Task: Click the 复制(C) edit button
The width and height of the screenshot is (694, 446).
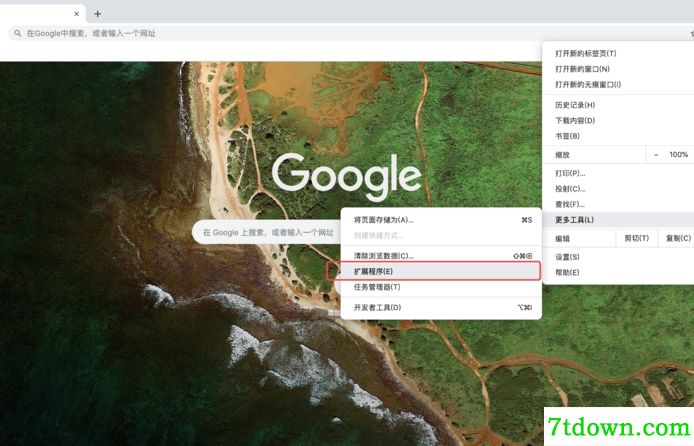Action: click(677, 238)
